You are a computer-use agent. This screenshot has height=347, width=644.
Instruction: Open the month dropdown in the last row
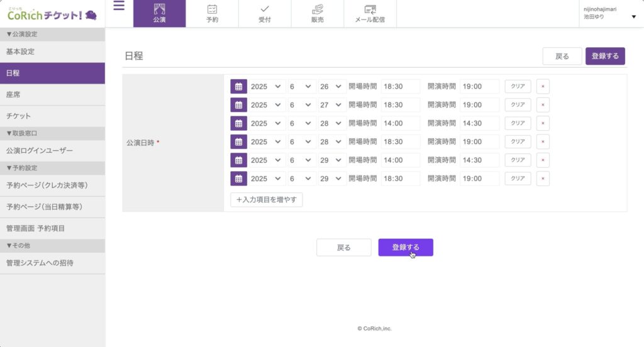pyautogui.click(x=301, y=179)
